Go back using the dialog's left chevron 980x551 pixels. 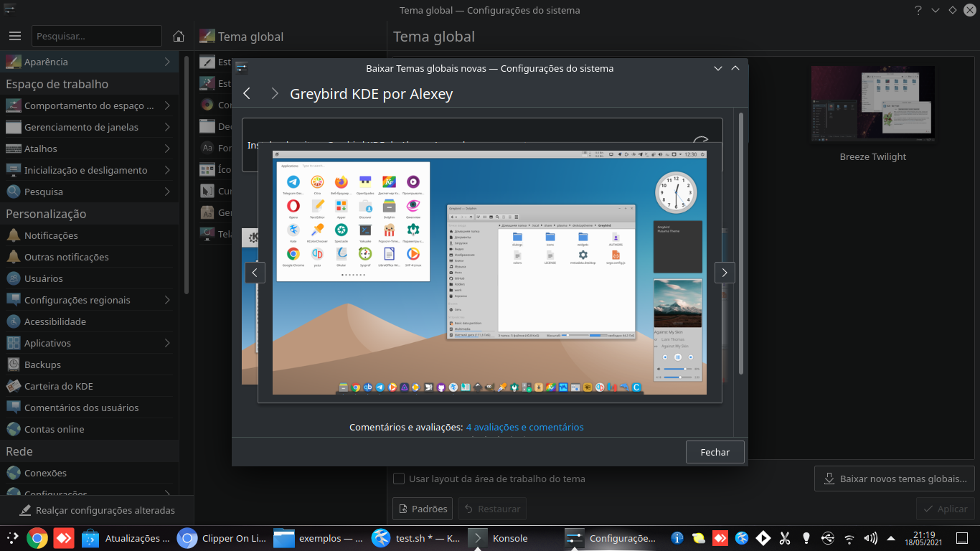pos(247,93)
